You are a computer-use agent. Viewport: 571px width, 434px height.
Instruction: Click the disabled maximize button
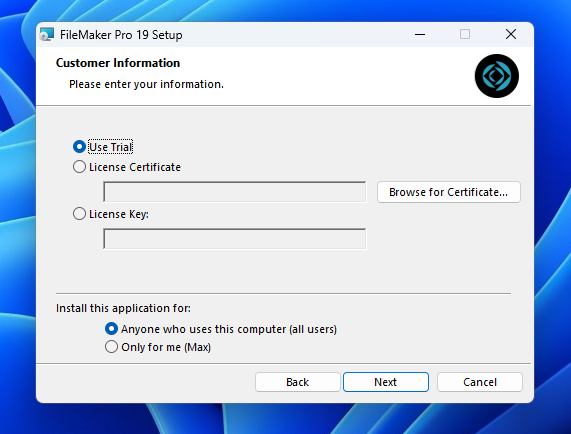coord(465,34)
